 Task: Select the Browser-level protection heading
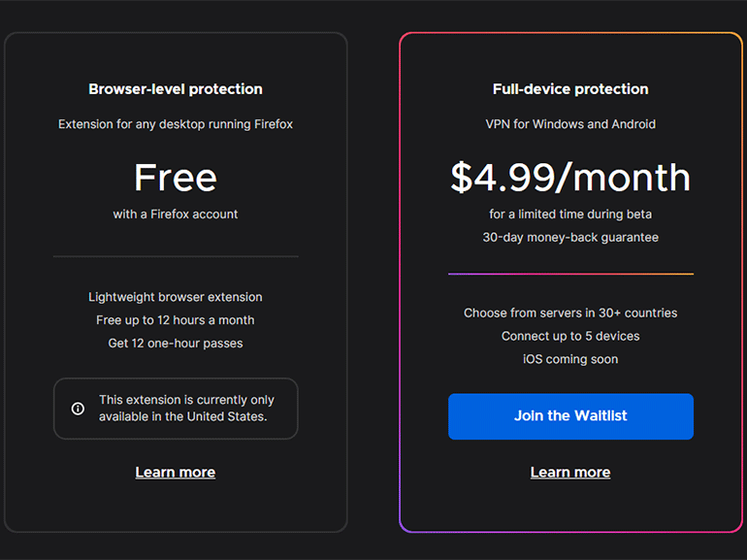tap(176, 89)
